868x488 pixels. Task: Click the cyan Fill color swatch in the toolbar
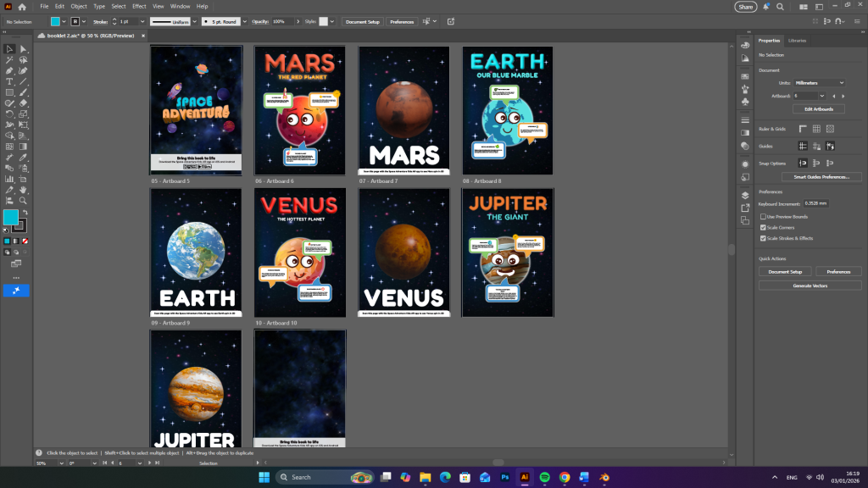pyautogui.click(x=11, y=218)
